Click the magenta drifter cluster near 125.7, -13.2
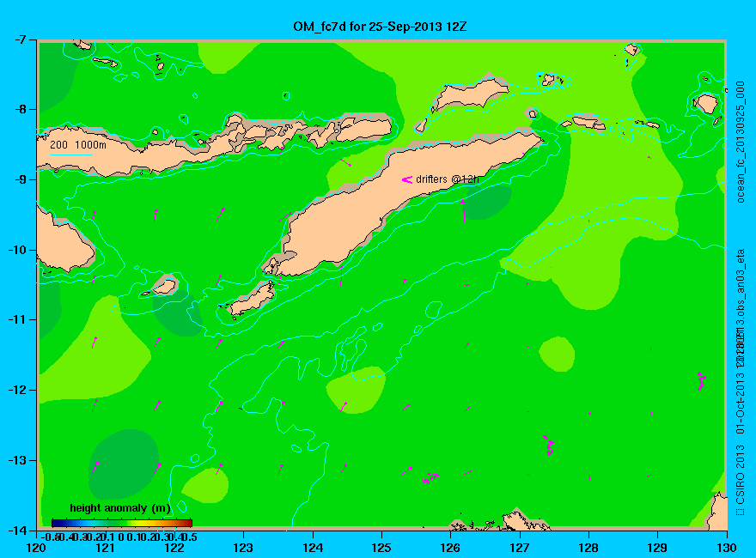756x558 pixels. click(430, 478)
